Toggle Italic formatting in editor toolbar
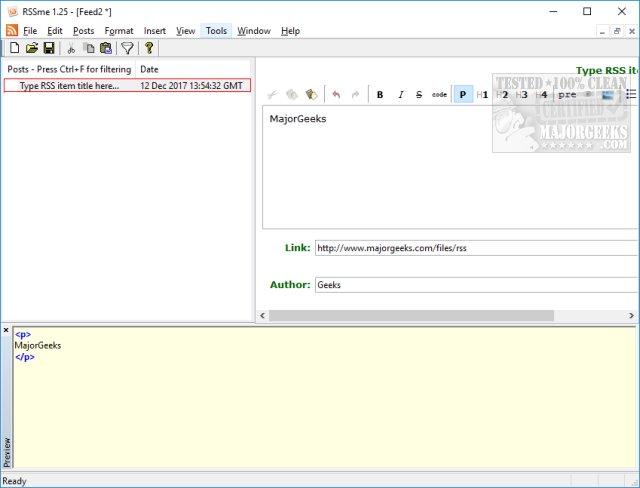Screen dimensions: 640x488 pyautogui.click(x=400, y=94)
